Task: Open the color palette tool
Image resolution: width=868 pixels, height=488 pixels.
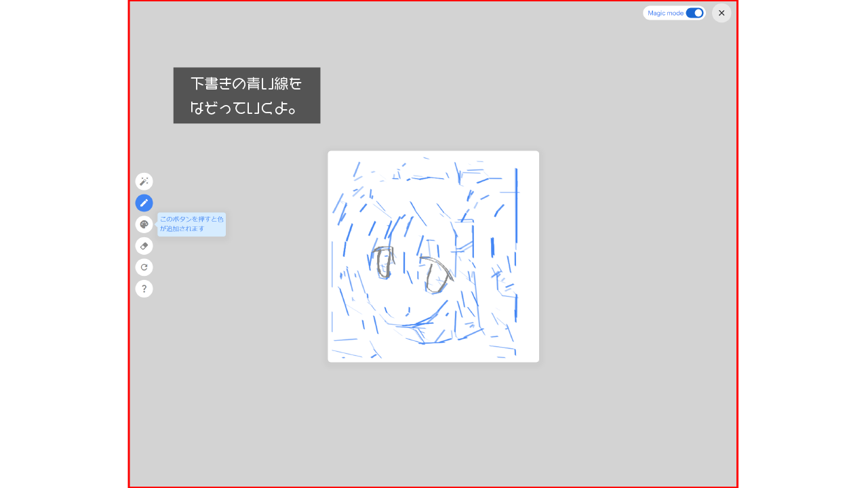Action: point(144,224)
